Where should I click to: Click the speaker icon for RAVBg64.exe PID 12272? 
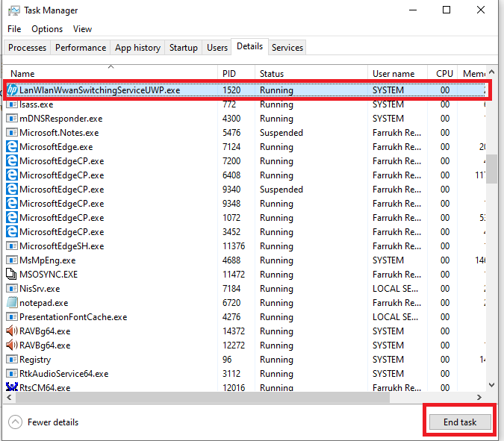[12, 345]
